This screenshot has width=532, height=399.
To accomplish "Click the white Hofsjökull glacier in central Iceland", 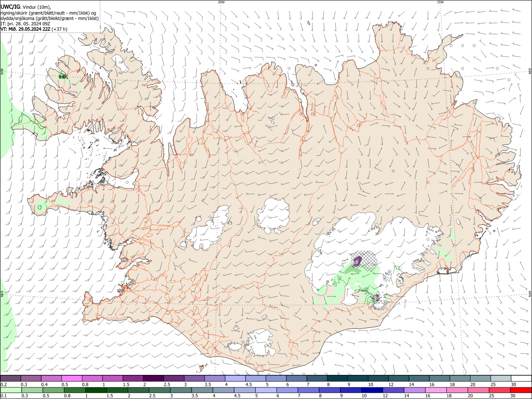I will click(x=273, y=215).
